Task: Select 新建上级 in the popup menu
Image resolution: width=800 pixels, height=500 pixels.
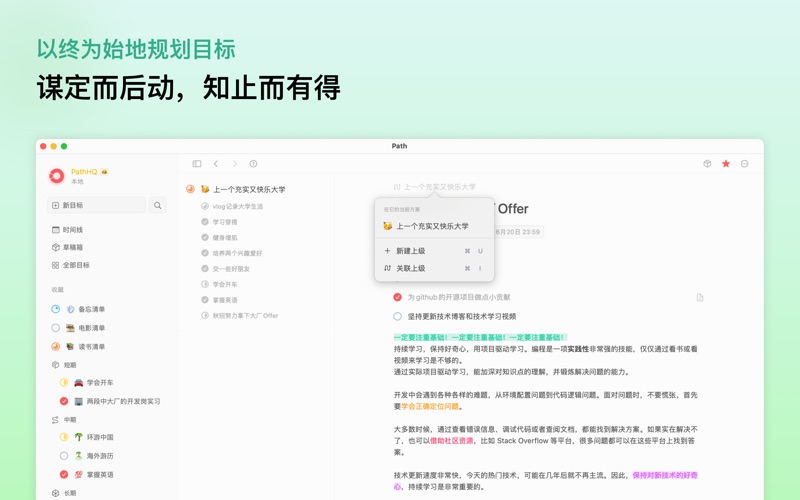Action: pos(410,251)
